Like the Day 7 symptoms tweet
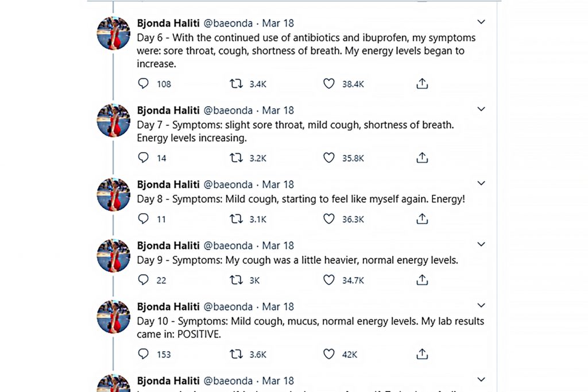The height and width of the screenshot is (392, 588). pos(329,157)
